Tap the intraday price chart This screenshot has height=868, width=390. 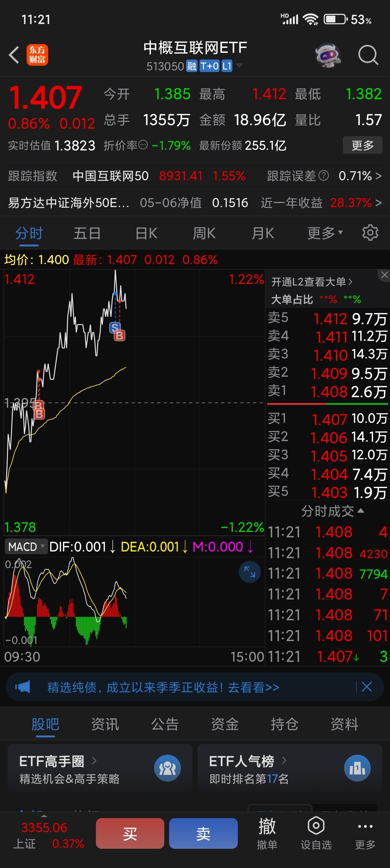click(134, 402)
